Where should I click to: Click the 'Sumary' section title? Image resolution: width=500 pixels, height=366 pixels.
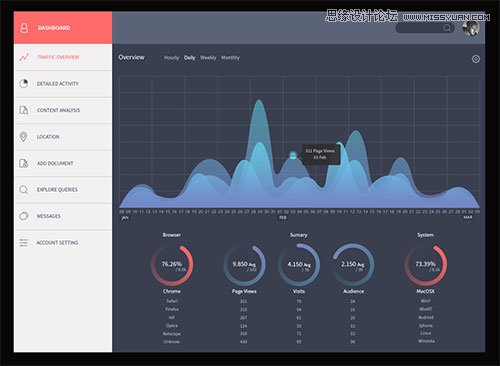click(x=299, y=235)
